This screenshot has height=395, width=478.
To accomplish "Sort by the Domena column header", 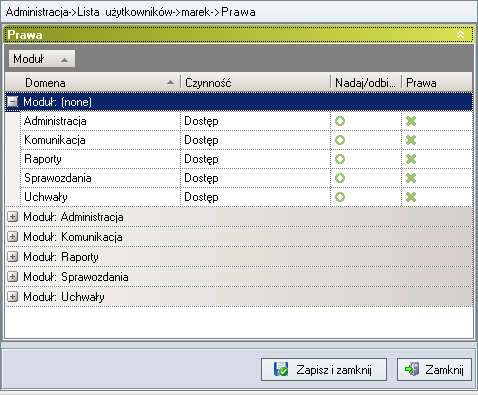I will coord(93,83).
